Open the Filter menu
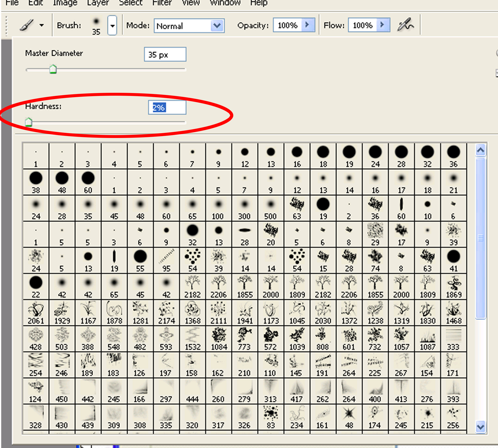The width and height of the screenshot is (498, 448). point(162,3)
